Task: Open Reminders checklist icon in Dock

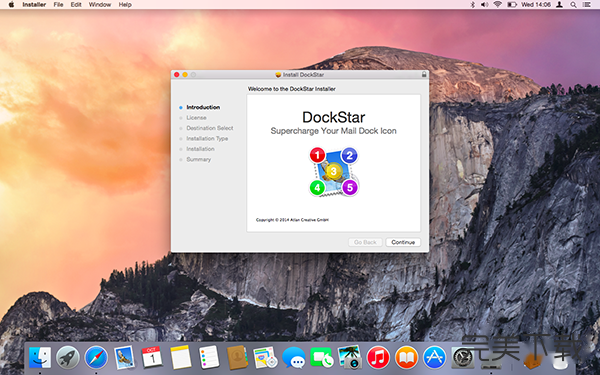Action: (x=209, y=357)
